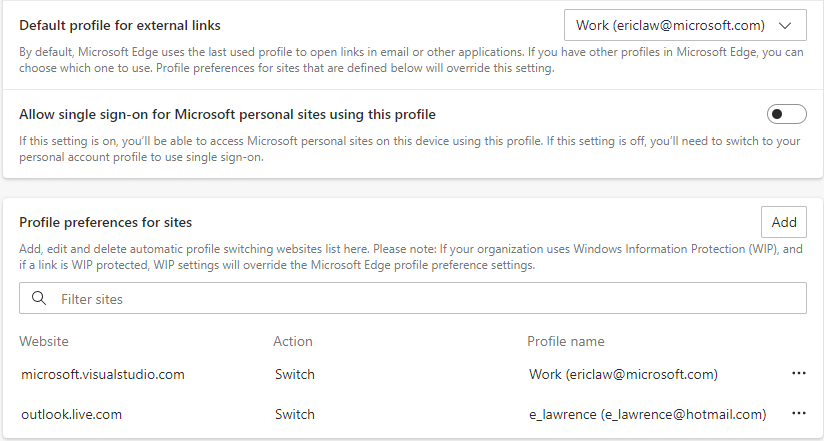Click e_lawrence (e_lawrence@hotmail.com) profile name
The image size is (824, 441).
[647, 414]
